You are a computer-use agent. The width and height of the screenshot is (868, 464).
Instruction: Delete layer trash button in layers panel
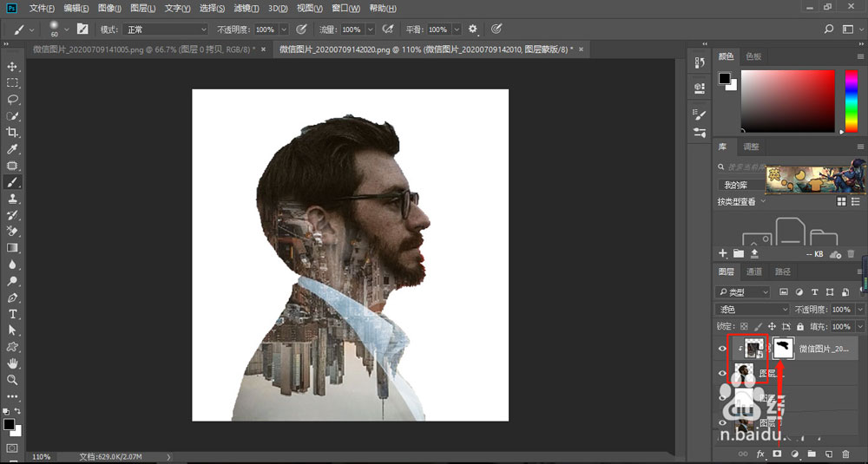coord(845,454)
